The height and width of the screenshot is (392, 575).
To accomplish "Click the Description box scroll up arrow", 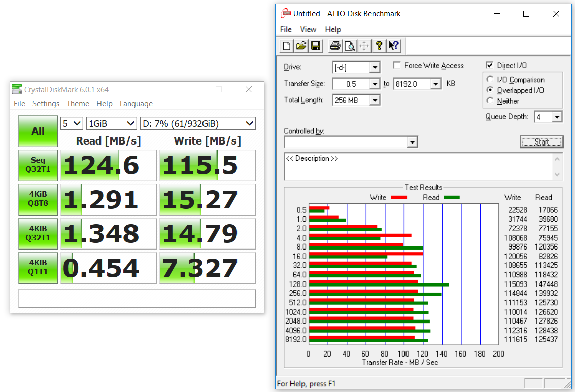I will (x=557, y=159).
